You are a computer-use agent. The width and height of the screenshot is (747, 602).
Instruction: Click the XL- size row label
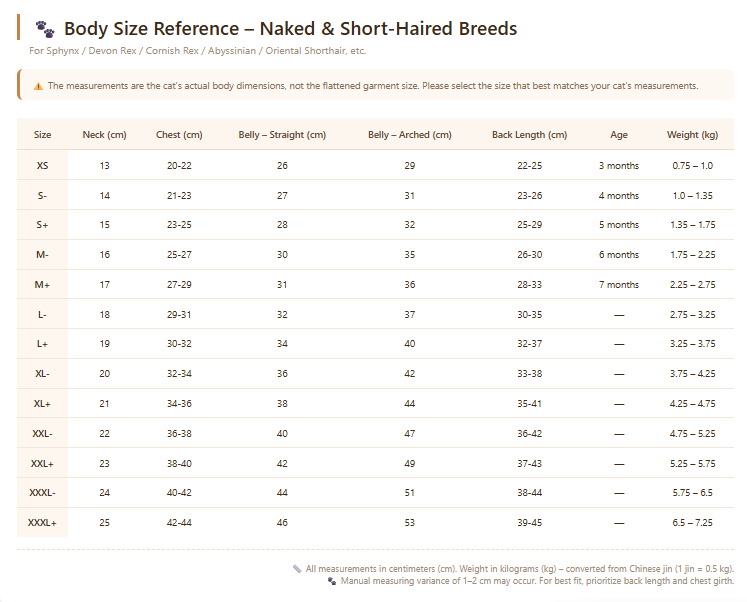click(42, 373)
